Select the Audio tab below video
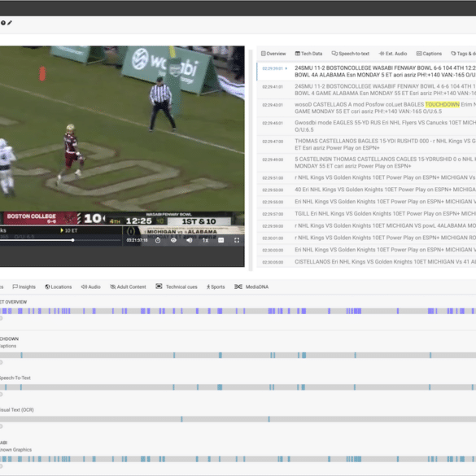The height and width of the screenshot is (476, 476). point(91,286)
